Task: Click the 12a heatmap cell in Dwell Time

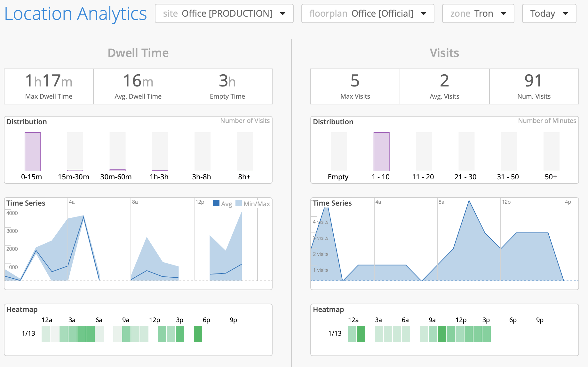Action: tap(46, 334)
